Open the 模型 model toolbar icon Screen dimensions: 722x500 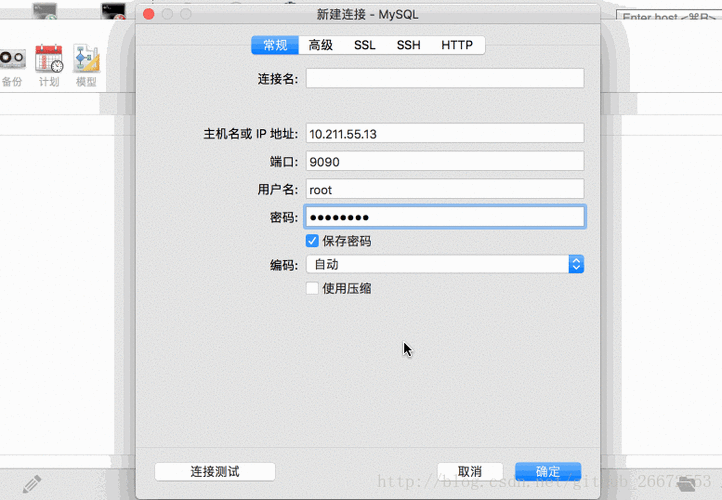point(86,59)
